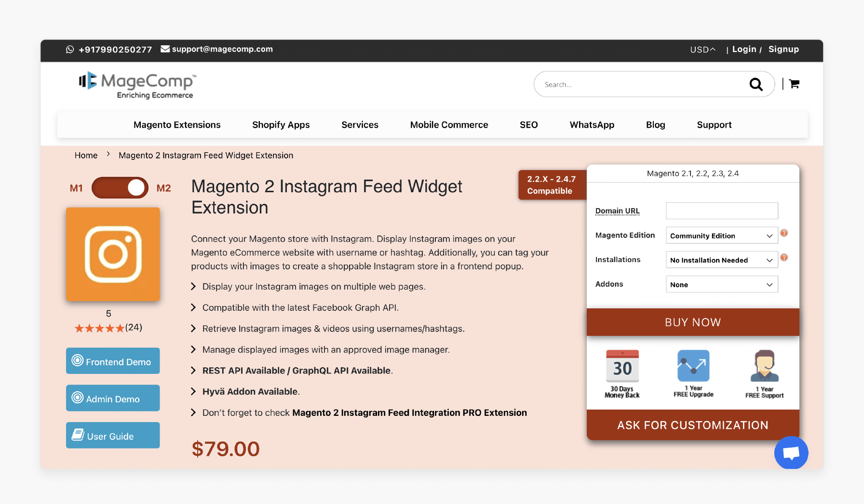Toggle the M1/M2 version switch
This screenshot has width=864, height=504.
(x=120, y=188)
